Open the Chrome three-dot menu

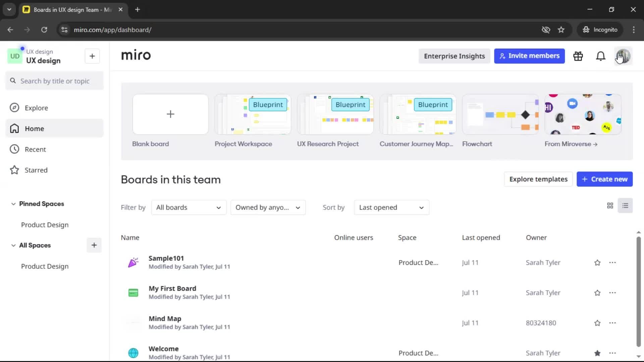pos(634,30)
